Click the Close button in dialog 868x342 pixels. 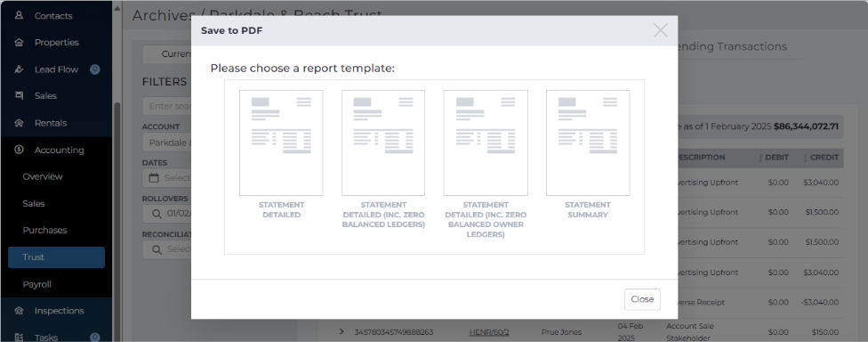pos(642,299)
